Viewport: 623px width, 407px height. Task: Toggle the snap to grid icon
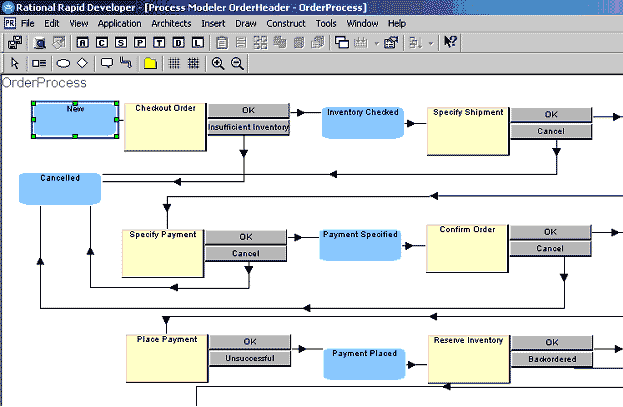(x=193, y=63)
